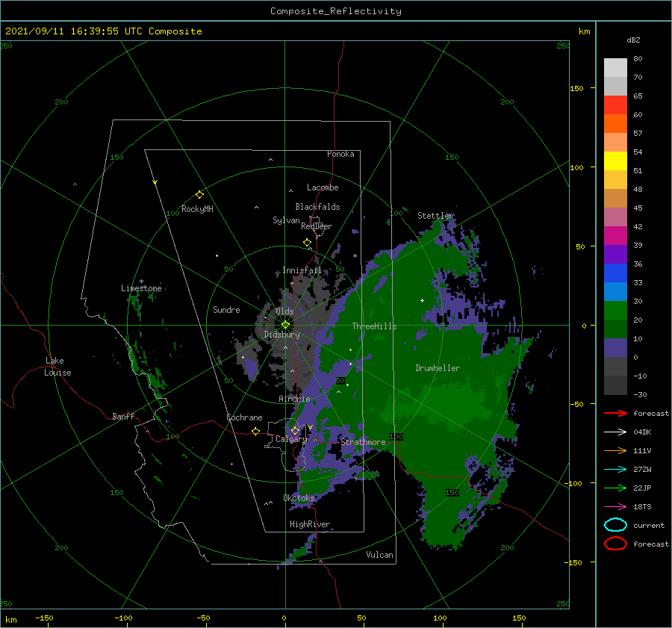Select the yellow 51–54 dBZ color swatch
The image size is (672, 628).
point(615,161)
